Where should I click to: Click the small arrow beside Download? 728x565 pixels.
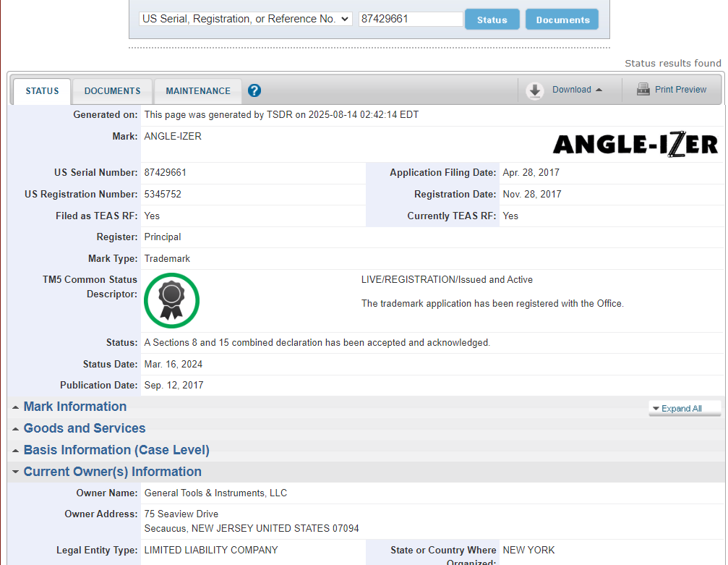click(x=599, y=90)
